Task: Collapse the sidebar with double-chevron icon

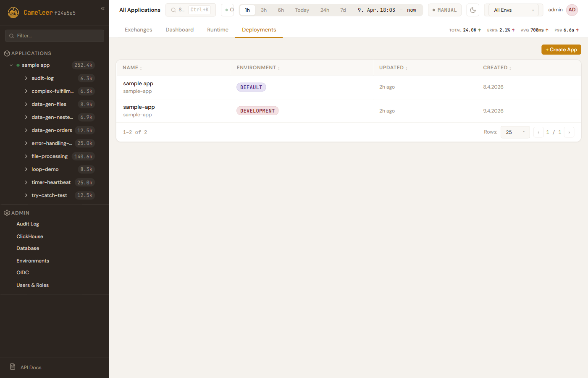Action: tap(102, 8)
